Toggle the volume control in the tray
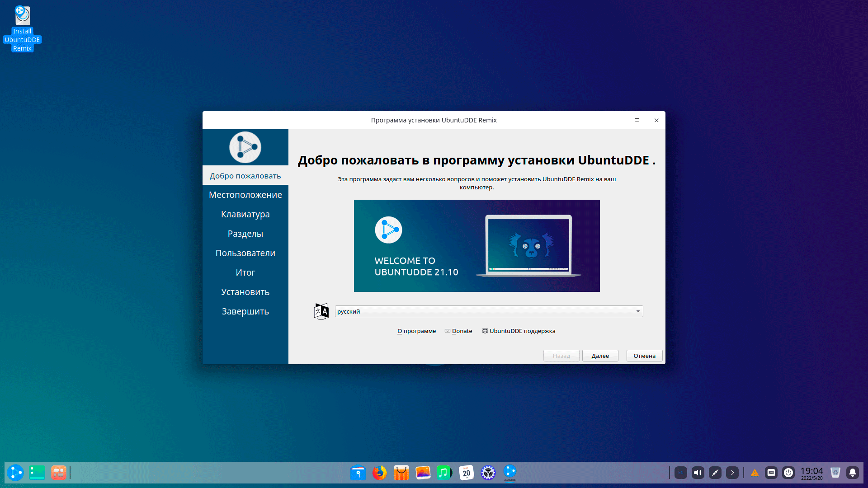The height and width of the screenshot is (488, 868). point(698,473)
